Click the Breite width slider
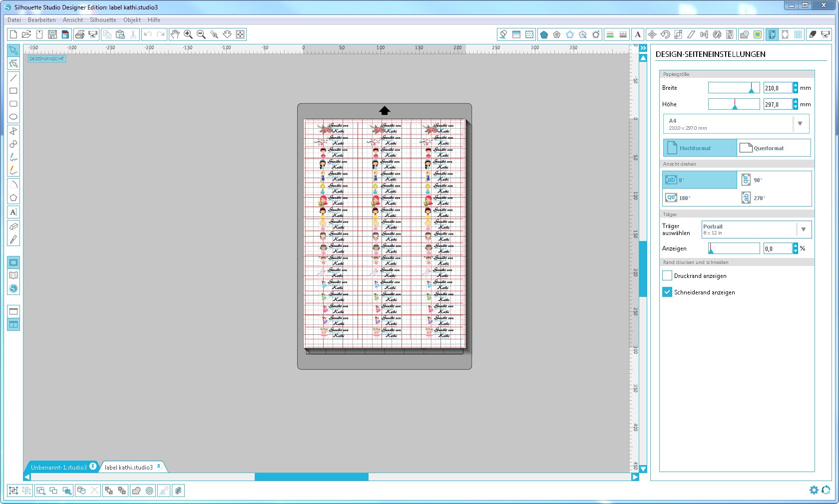The height and width of the screenshot is (504, 839). (734, 88)
